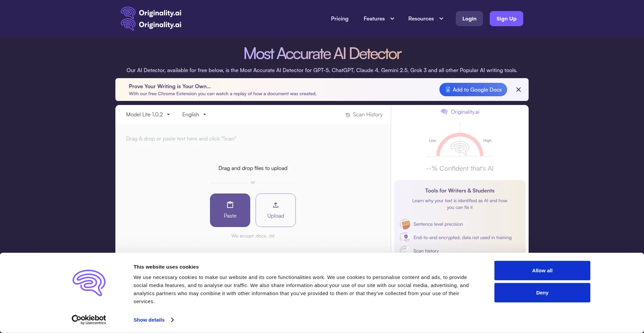This screenshot has width=644, height=333.
Task: Click 'Sentence level precision' text
Action: (438, 224)
